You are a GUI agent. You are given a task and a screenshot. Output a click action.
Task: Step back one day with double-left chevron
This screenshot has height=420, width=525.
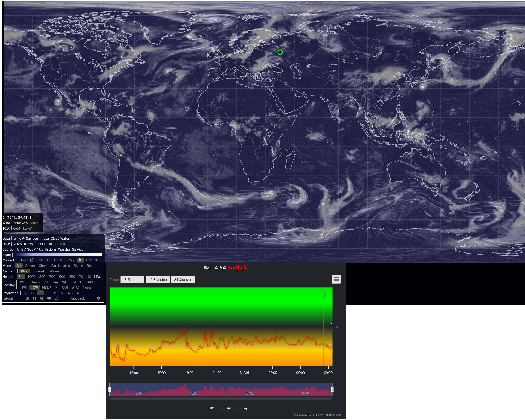(40, 260)
